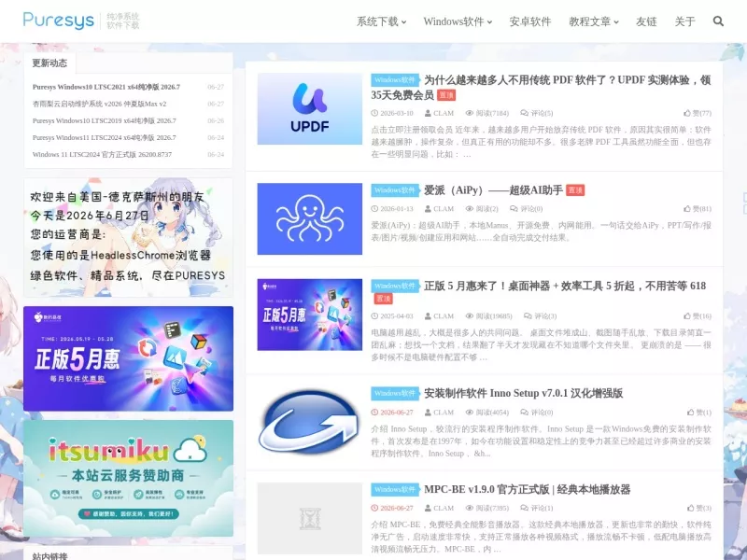Click red date 2026-06-27 on Inno Setup article
747x560 pixels.
[x=392, y=413]
